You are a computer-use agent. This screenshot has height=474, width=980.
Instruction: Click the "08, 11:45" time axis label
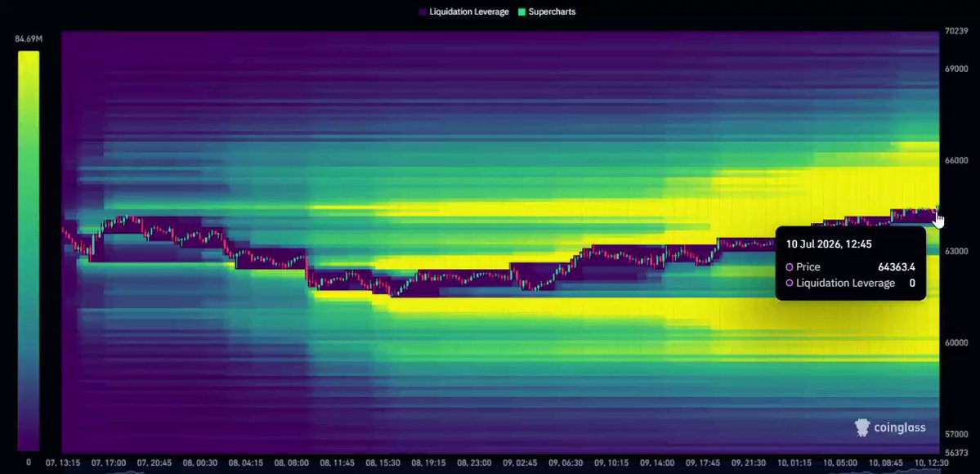coord(337,463)
